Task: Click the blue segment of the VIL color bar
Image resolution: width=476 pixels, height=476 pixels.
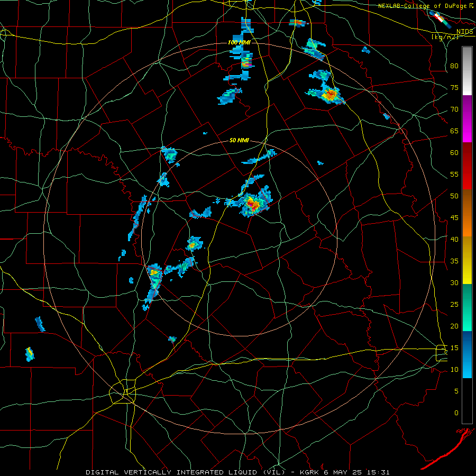Action: (467, 354)
